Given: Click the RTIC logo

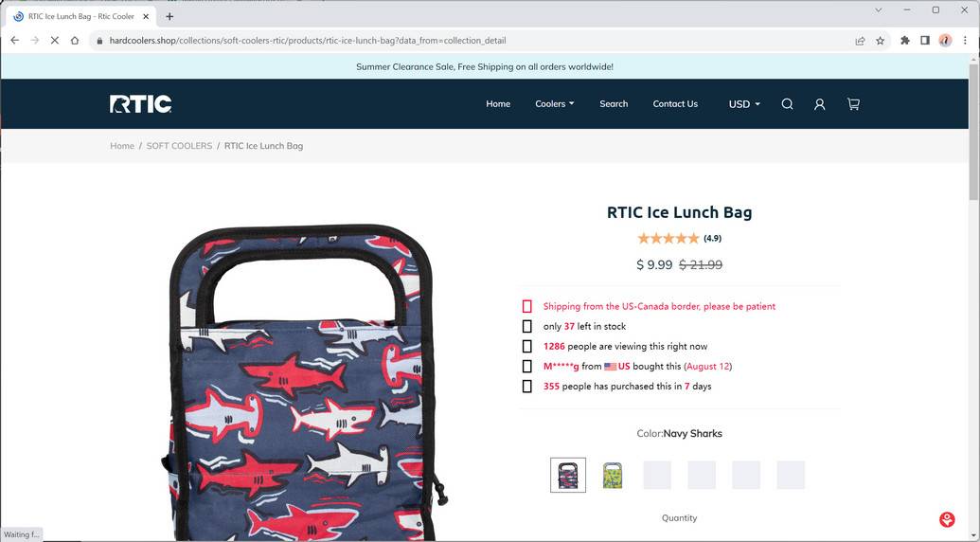Looking at the screenshot, I should pos(140,104).
